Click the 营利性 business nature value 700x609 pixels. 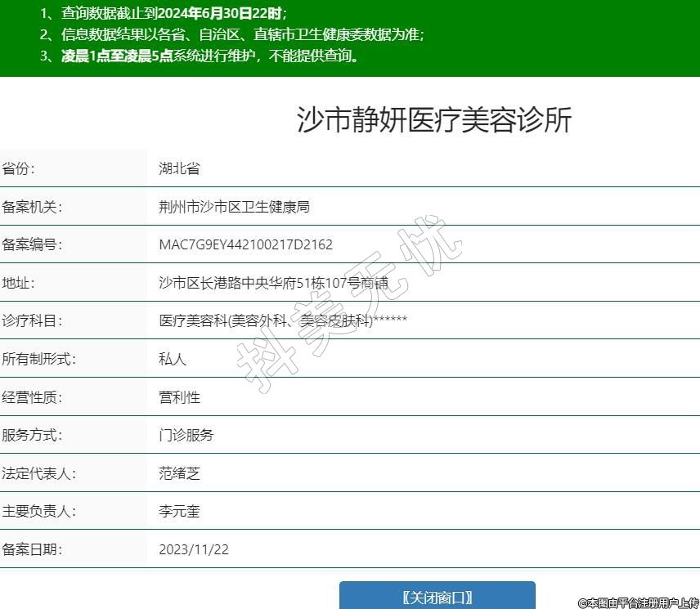[x=179, y=397]
